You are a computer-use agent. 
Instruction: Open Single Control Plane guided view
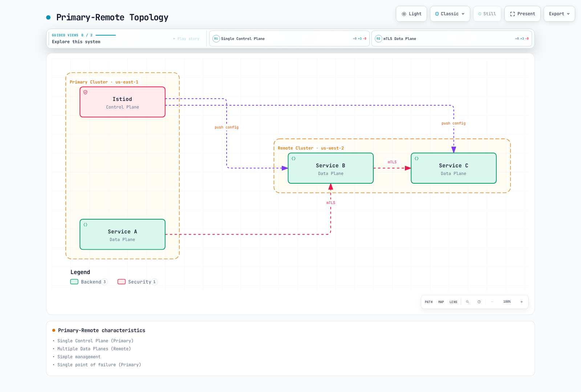pyautogui.click(x=289, y=38)
